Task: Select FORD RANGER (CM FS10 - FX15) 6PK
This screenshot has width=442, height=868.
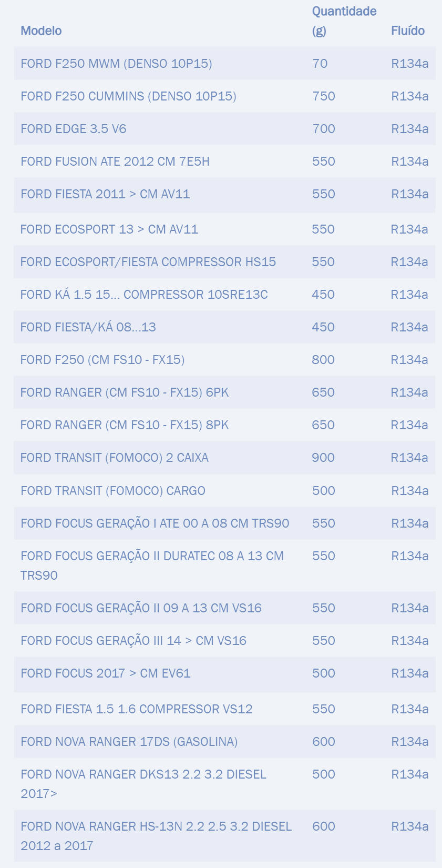Action: (125, 392)
